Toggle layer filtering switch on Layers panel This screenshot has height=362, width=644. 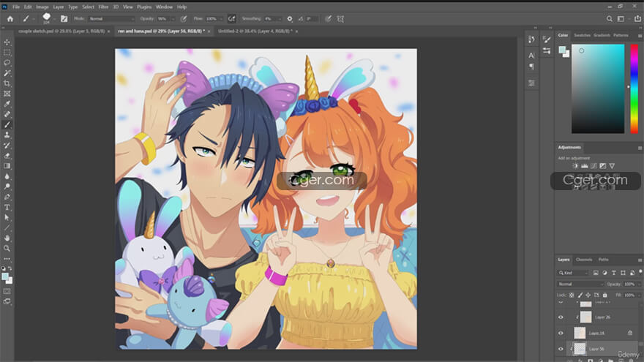point(640,272)
